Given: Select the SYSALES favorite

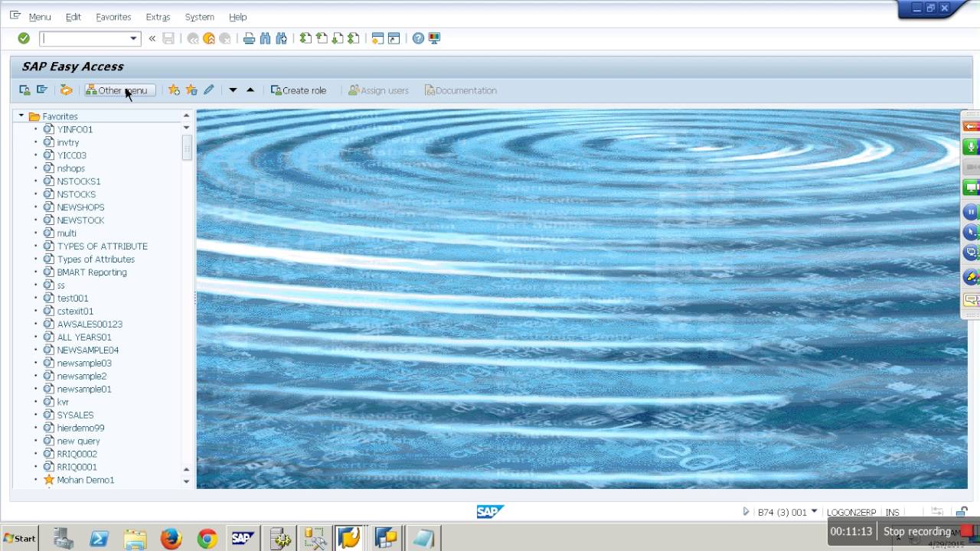Looking at the screenshot, I should click(75, 415).
